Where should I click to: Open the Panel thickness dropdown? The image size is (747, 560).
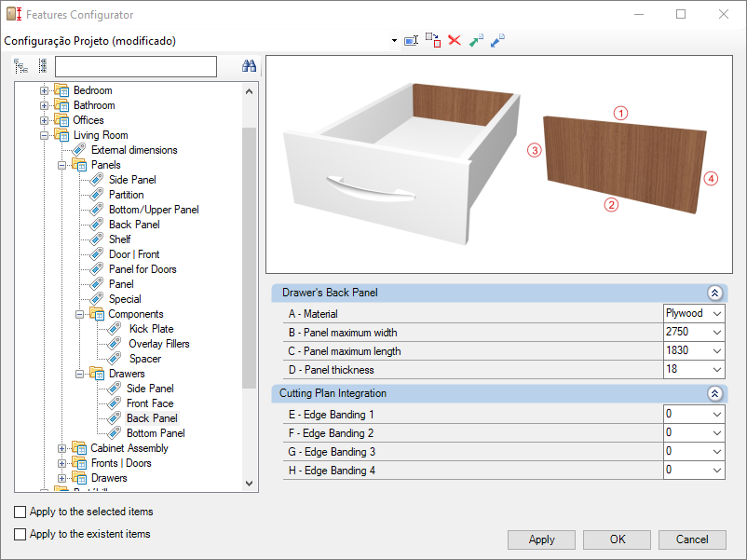click(717, 369)
